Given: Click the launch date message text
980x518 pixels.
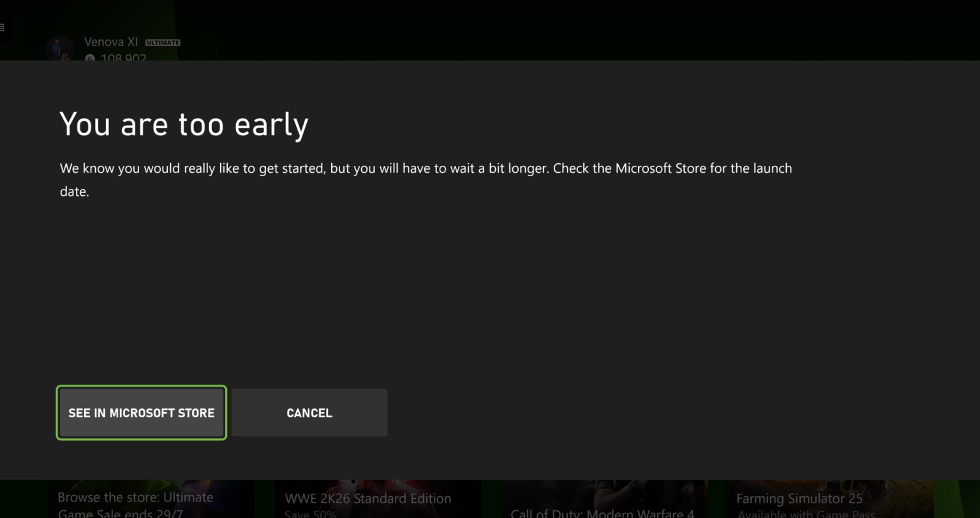Looking at the screenshot, I should point(426,180).
